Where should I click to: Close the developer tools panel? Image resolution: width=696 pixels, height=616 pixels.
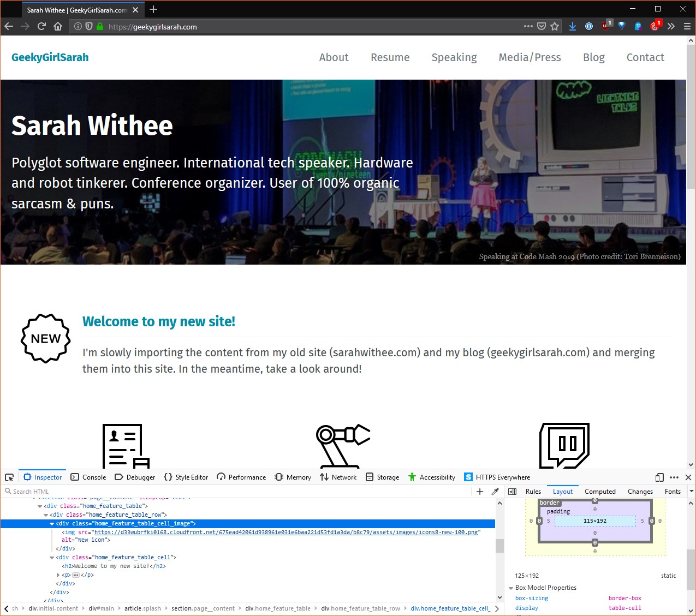coord(688,477)
